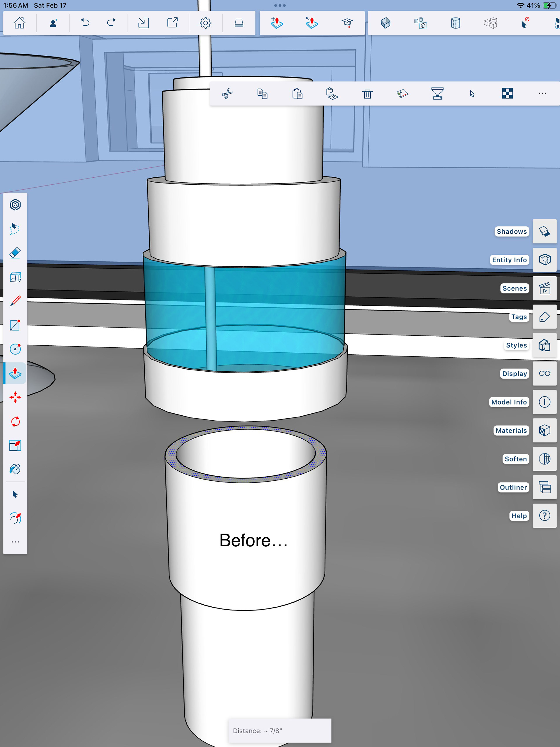Click the cylinder solid tool icon
Screen dimensions: 560x747
click(x=455, y=23)
